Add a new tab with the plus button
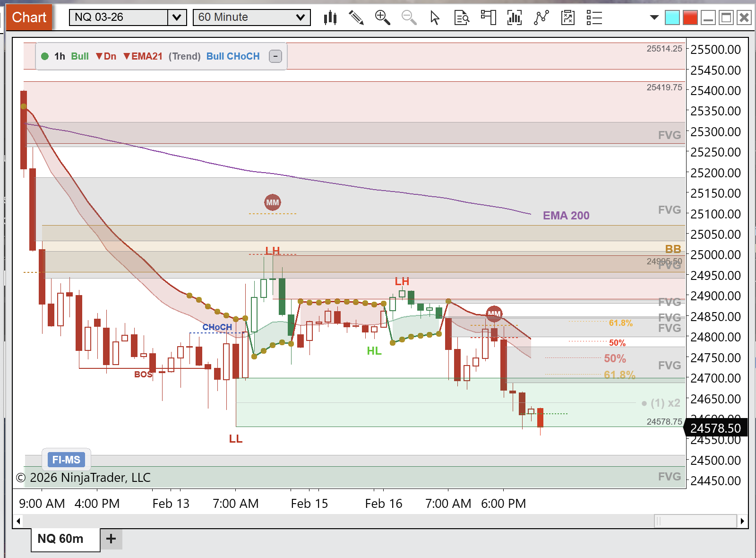Viewport: 756px width, 558px height. point(111,539)
